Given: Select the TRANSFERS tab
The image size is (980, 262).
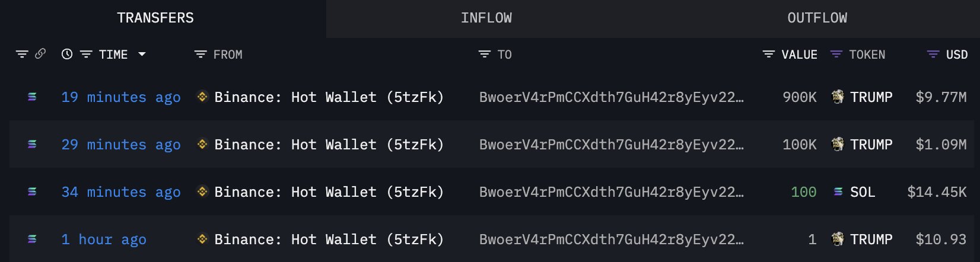Looking at the screenshot, I should click(155, 18).
